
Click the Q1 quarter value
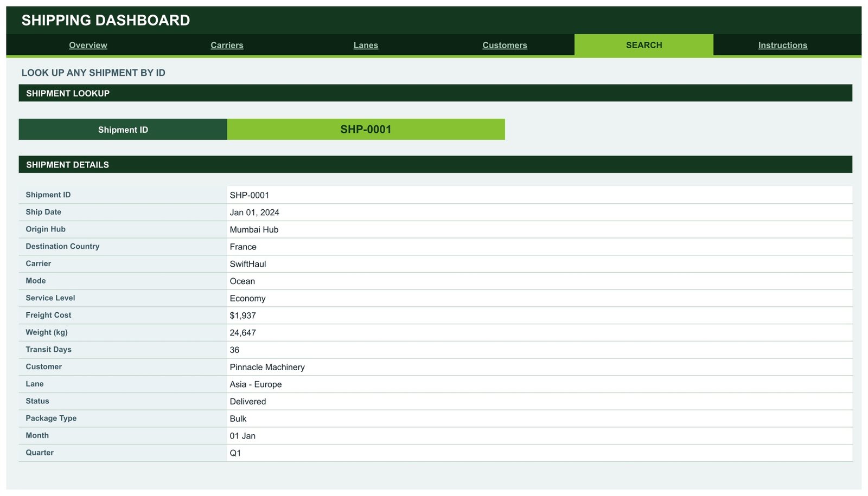(235, 453)
